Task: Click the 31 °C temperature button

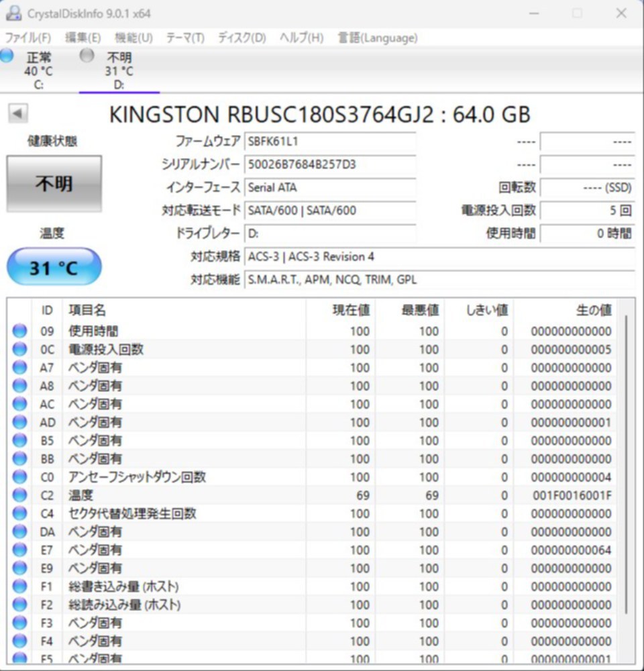Action: coord(54,267)
